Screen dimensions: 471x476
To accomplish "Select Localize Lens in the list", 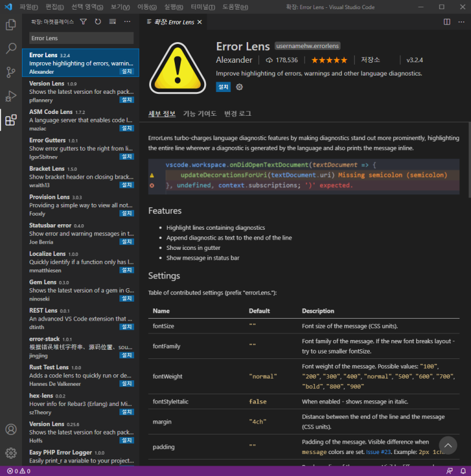I will 80,261.
